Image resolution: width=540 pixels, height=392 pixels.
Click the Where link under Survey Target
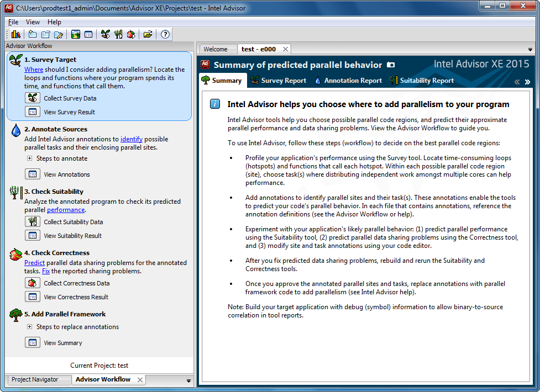click(x=34, y=70)
